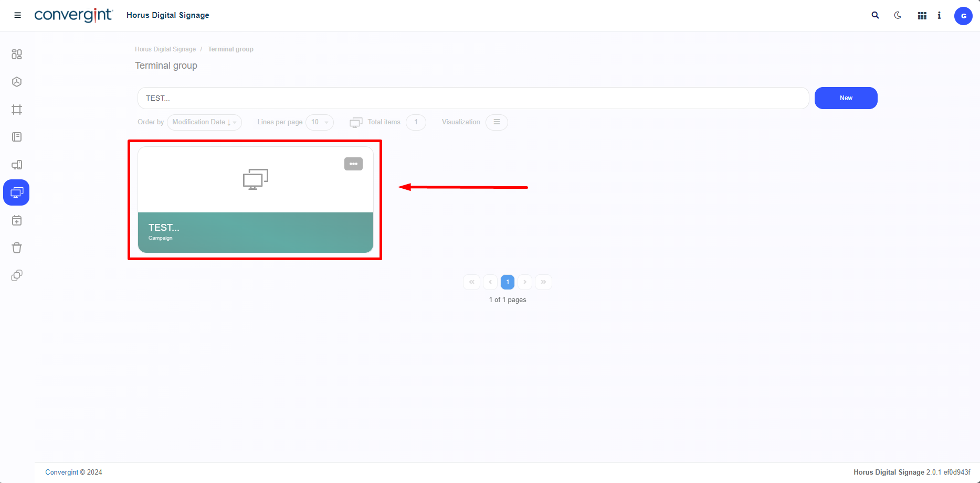Click the New button

(x=846, y=98)
